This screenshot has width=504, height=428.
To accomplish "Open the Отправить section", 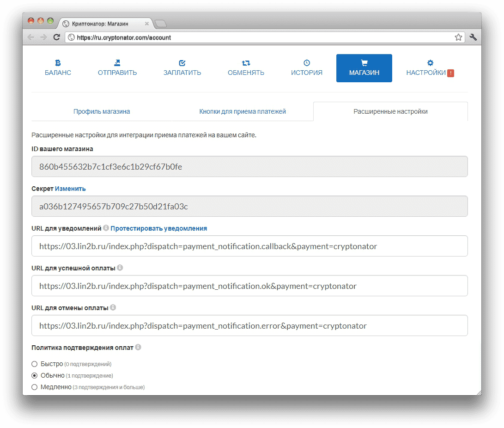I will 117,68.
